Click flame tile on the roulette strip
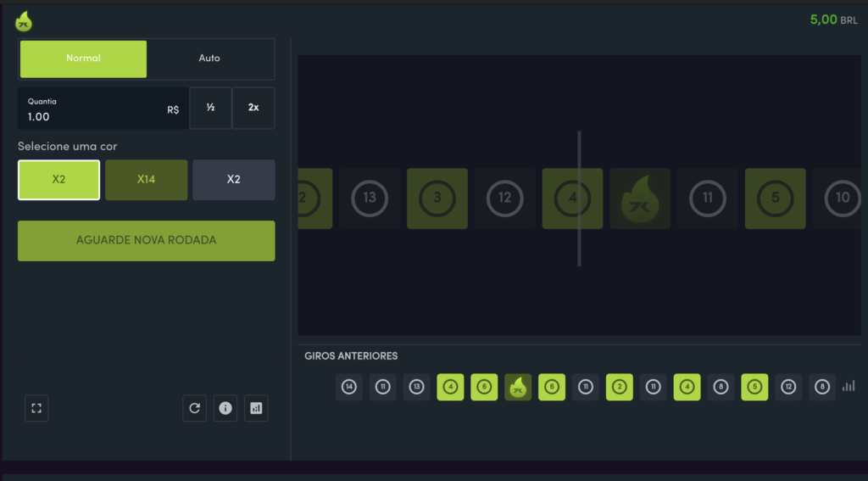The height and width of the screenshot is (481, 868). 640,199
